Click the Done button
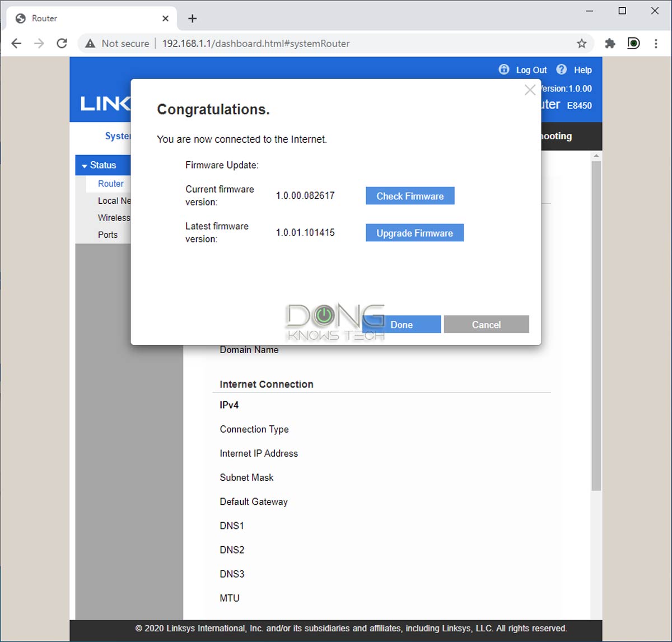 click(402, 324)
